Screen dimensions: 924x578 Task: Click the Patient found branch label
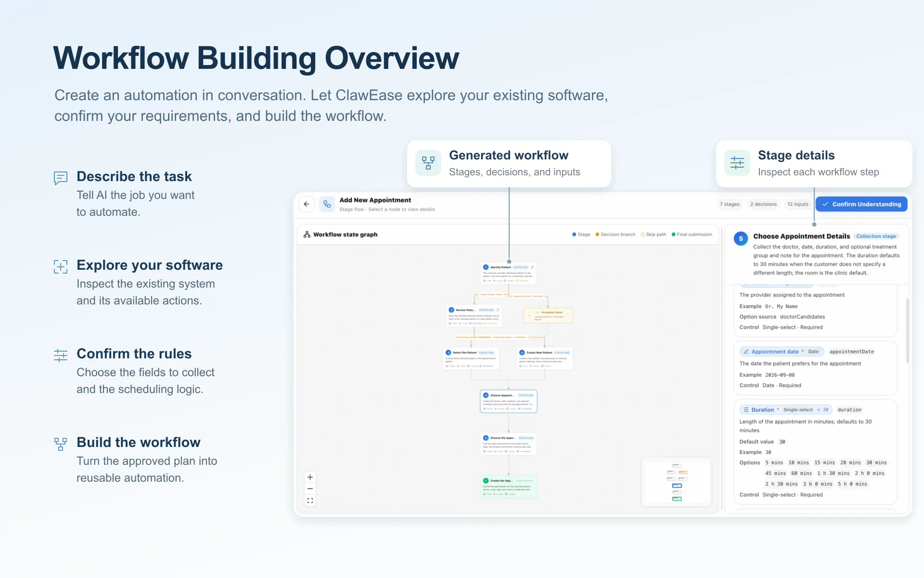point(491,294)
